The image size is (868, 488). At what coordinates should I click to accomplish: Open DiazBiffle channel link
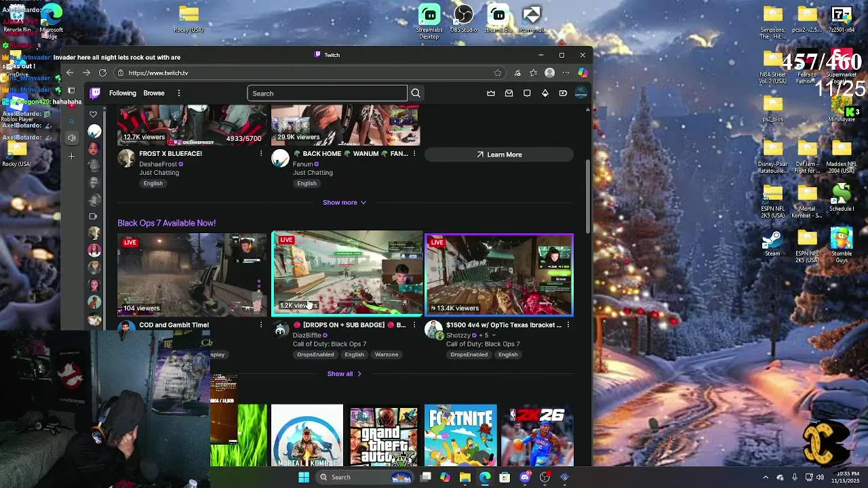(307, 335)
